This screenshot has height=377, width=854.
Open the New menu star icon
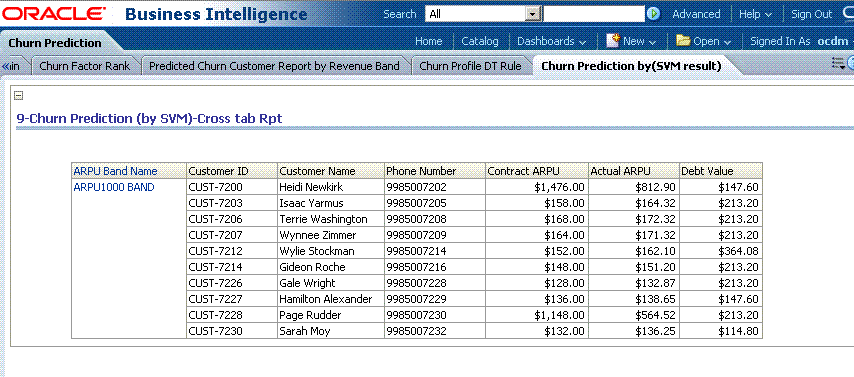pyautogui.click(x=614, y=40)
